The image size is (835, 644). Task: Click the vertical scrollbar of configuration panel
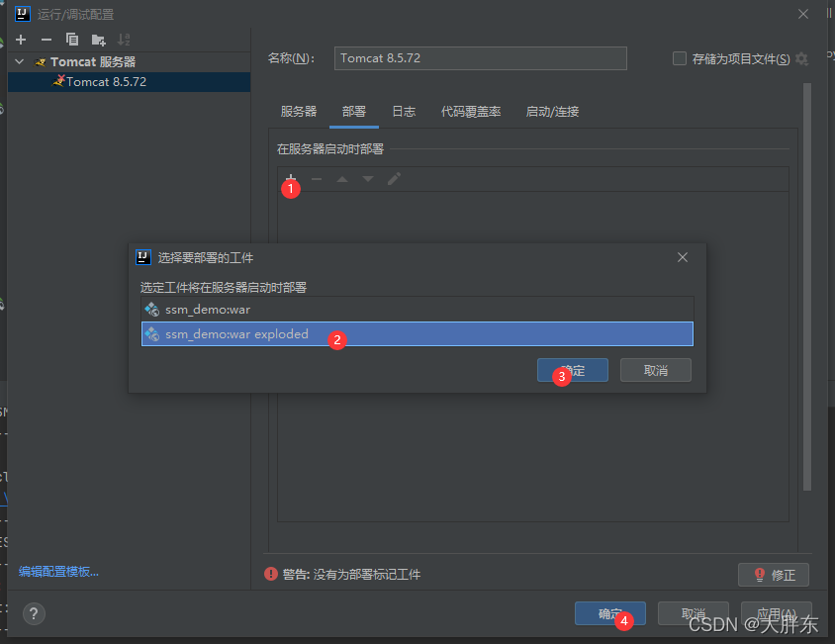(807, 287)
